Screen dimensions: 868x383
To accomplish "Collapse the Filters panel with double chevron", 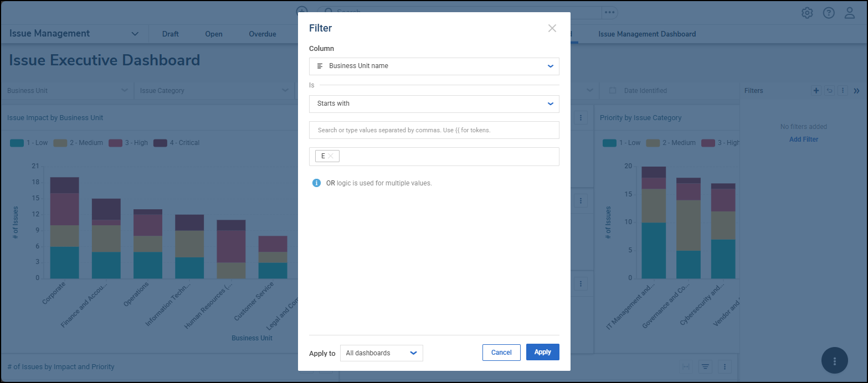I will [856, 91].
